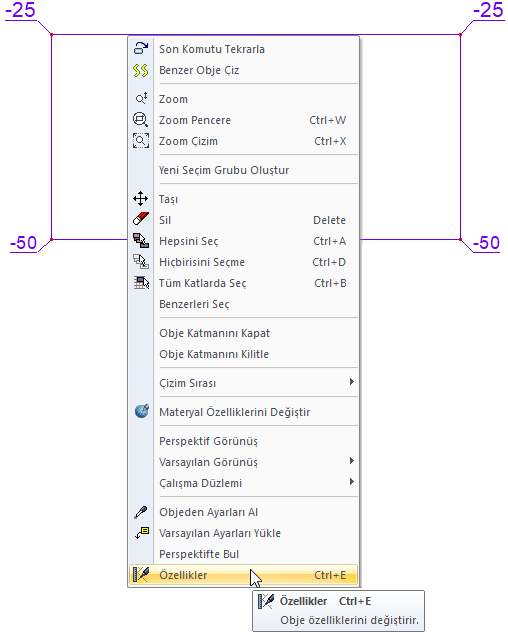Select the Zoom Pencere magnifier icon
Viewport: 508px width, 632px height.
tap(141, 120)
